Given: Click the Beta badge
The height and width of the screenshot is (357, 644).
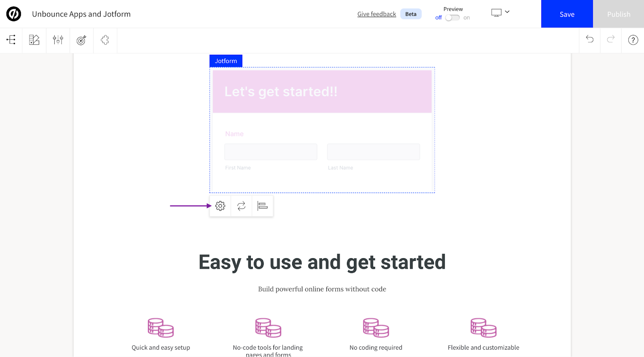Looking at the screenshot, I should coord(411,14).
